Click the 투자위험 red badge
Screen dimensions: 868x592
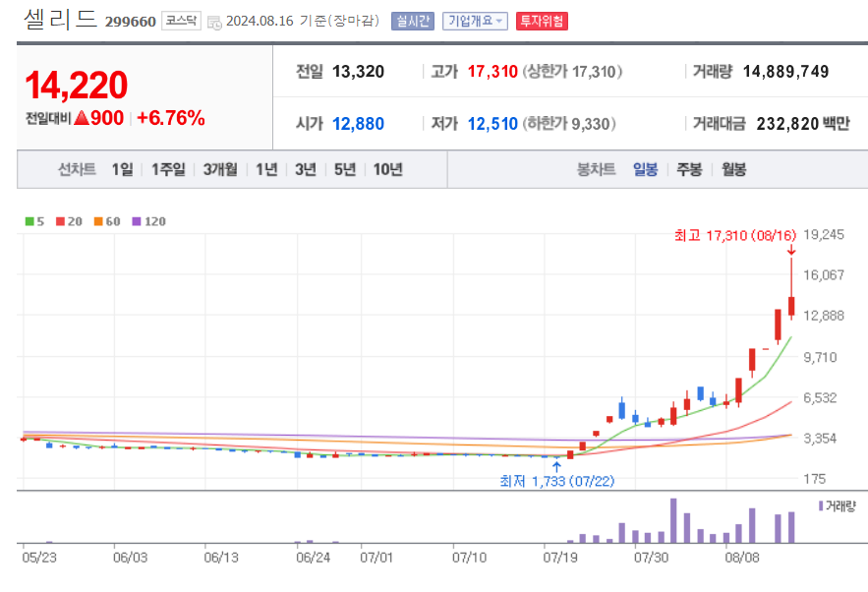coord(542,21)
